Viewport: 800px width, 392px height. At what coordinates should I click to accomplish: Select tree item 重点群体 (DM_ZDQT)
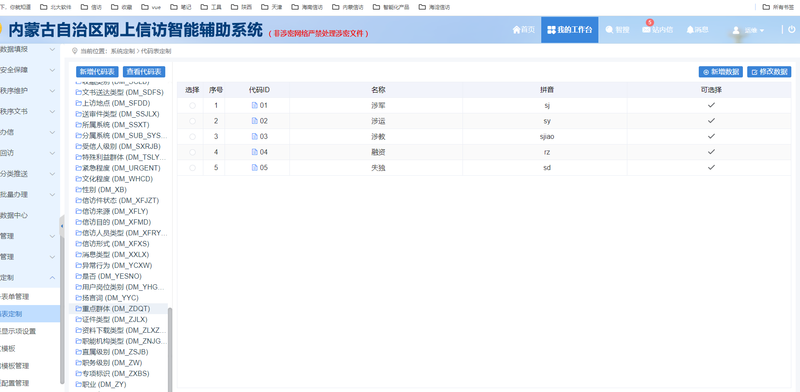pyautogui.click(x=113, y=309)
